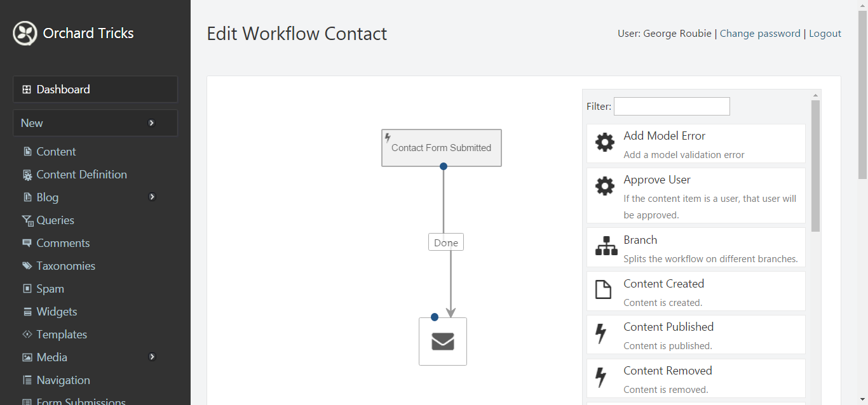
Task: Select the Content Removed activity
Action: tap(696, 378)
